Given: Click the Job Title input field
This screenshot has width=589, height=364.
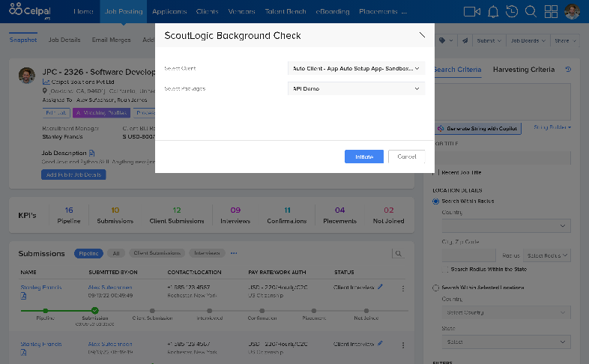Looking at the screenshot, I should point(501,158).
